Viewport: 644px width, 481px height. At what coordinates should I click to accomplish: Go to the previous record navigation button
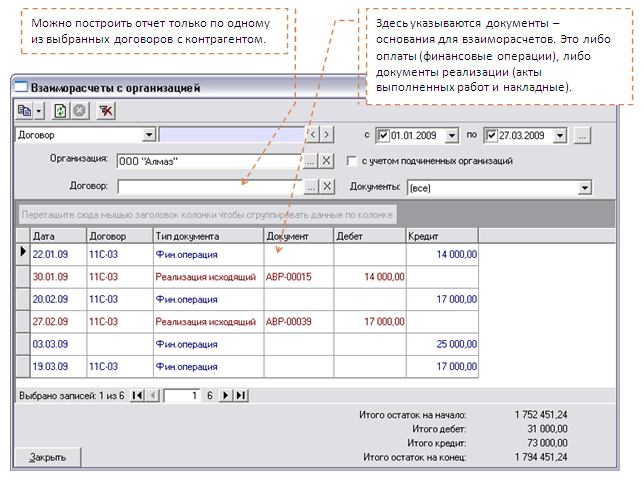153,396
